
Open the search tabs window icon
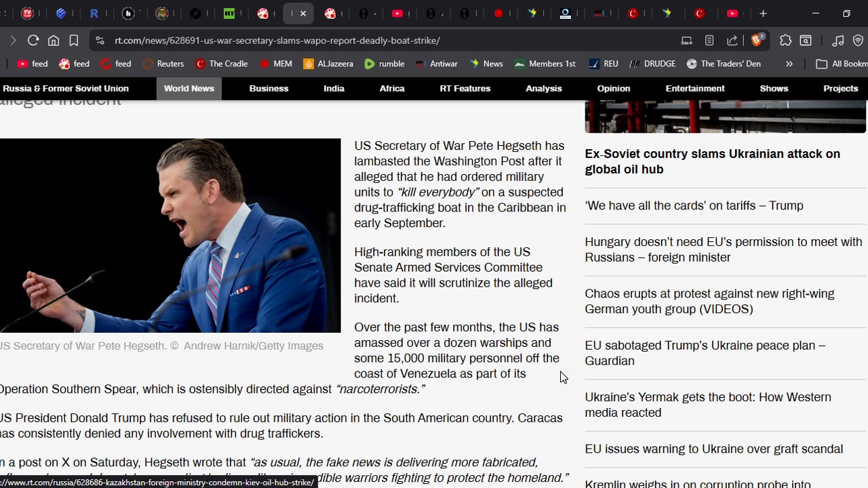tap(806, 41)
